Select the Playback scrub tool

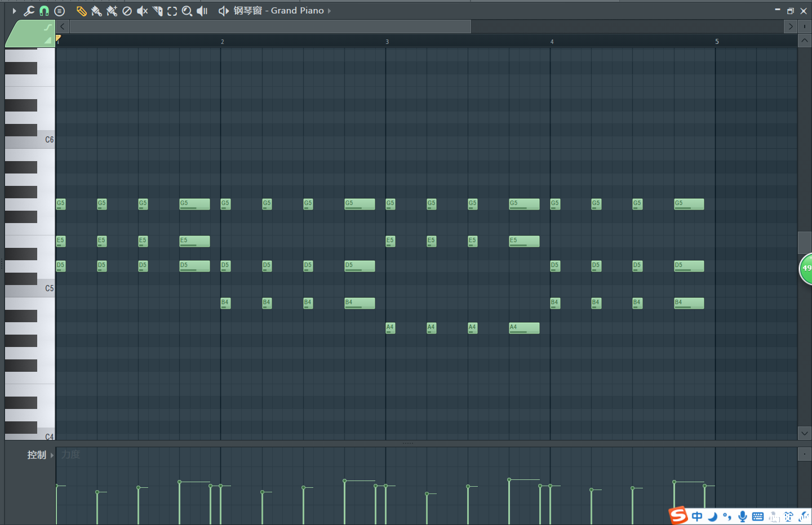[202, 11]
